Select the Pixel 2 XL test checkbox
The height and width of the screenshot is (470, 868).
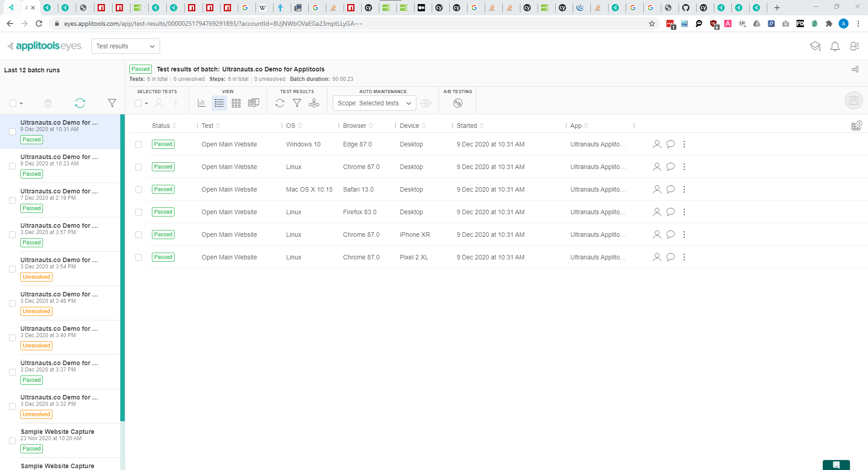click(138, 258)
